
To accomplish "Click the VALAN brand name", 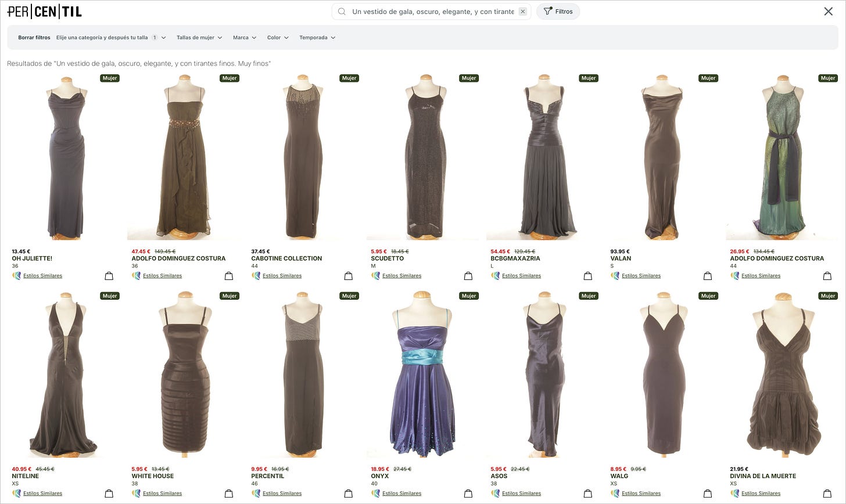I will coord(621,258).
